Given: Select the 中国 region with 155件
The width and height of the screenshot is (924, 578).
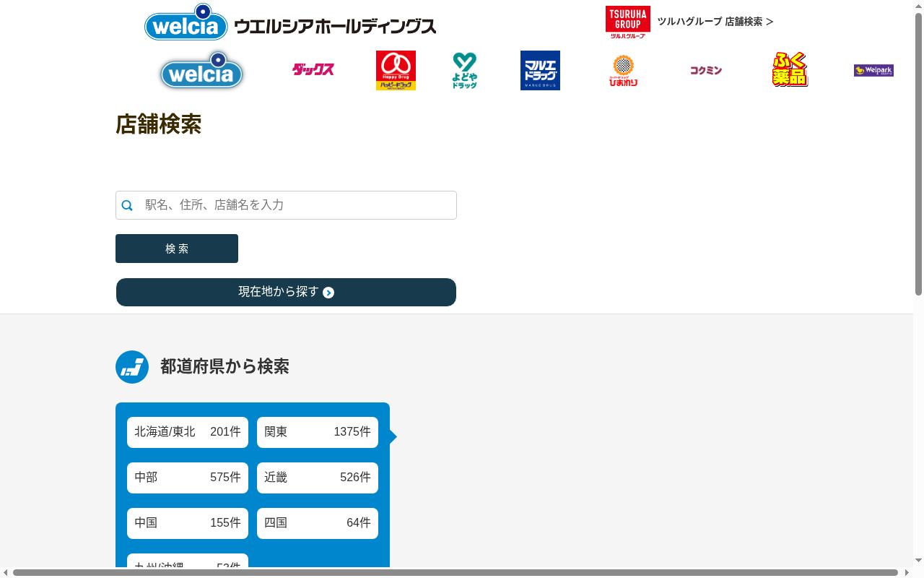Looking at the screenshot, I should tap(188, 523).
